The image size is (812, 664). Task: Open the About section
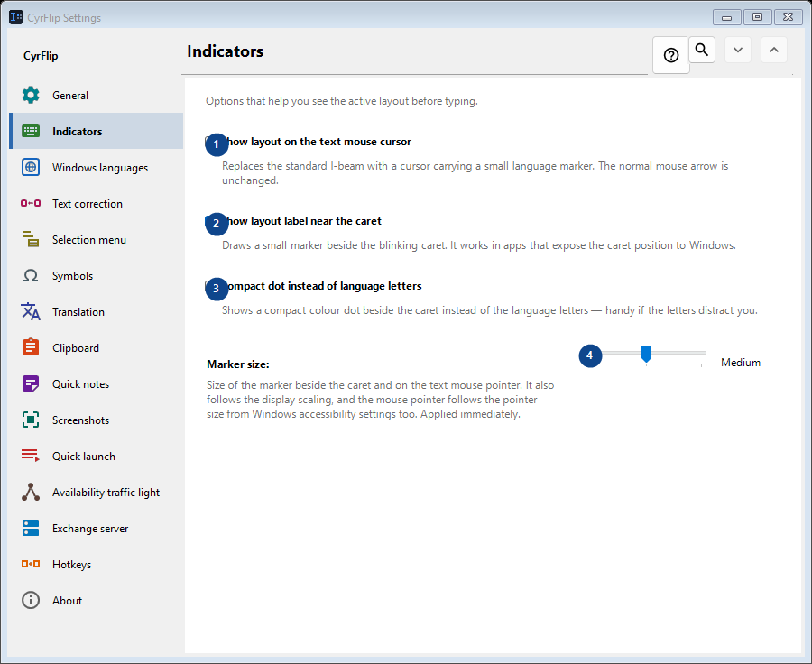point(97,600)
